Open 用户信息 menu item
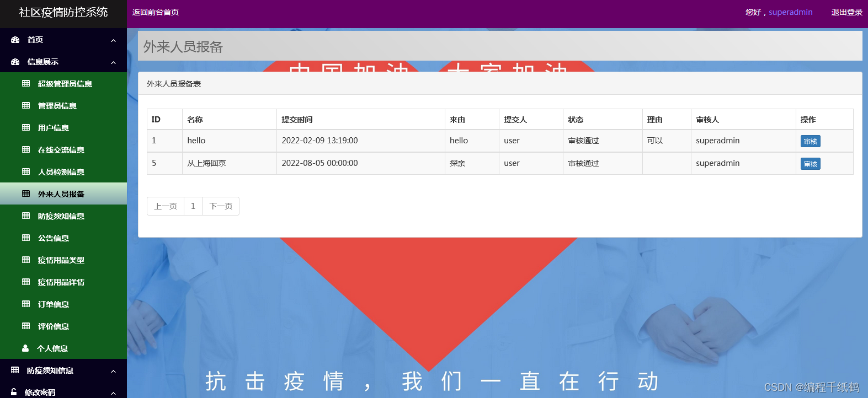The image size is (868, 398). [x=63, y=128]
